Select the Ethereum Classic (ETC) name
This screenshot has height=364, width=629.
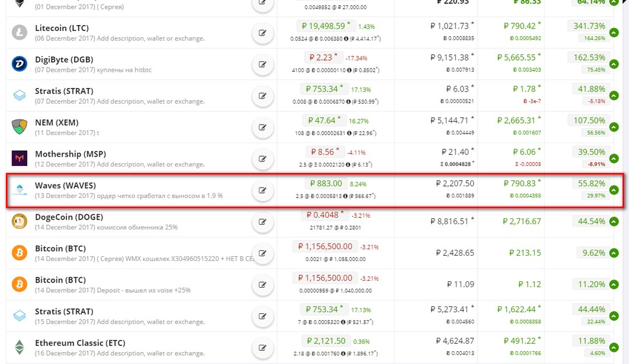(80, 342)
